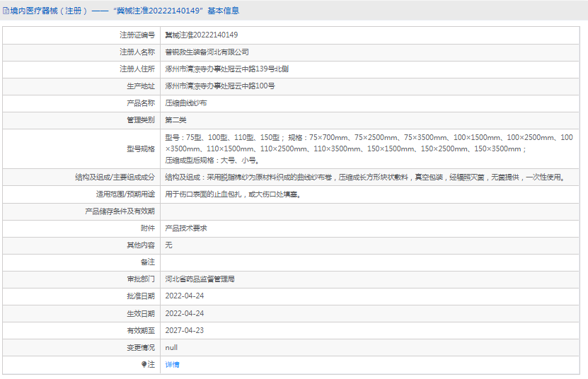Click the 注册人住所 label
The height and width of the screenshot is (379, 588).
tap(137, 69)
